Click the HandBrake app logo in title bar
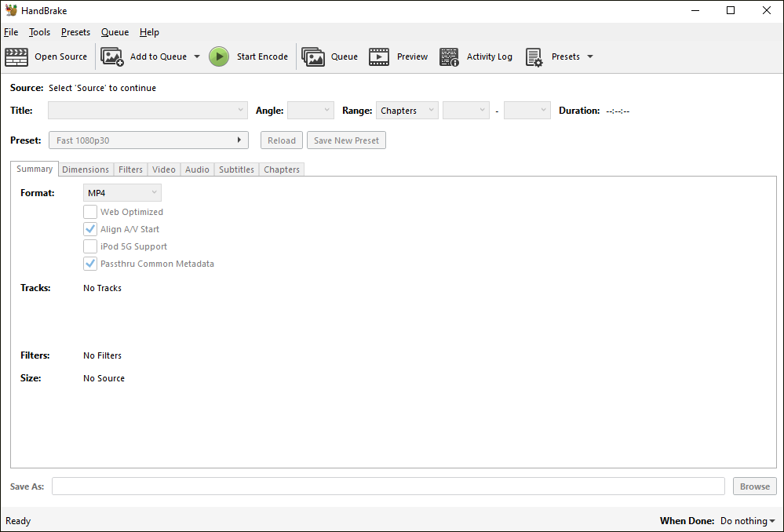 [11, 10]
